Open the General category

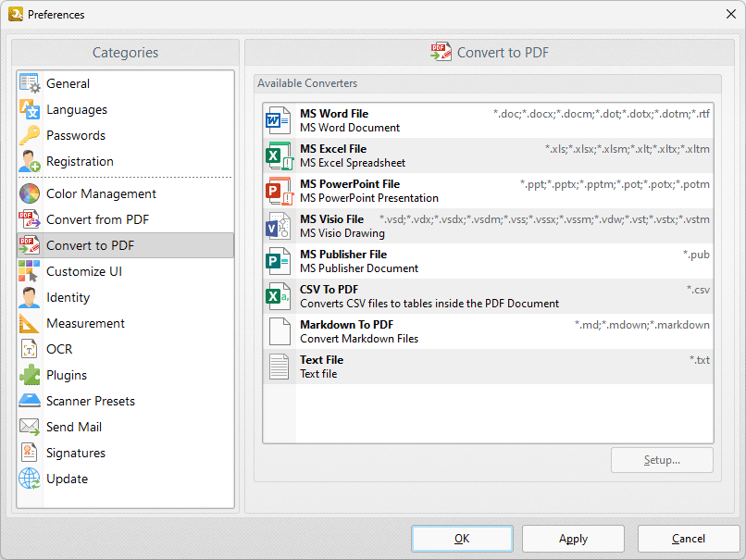[68, 83]
